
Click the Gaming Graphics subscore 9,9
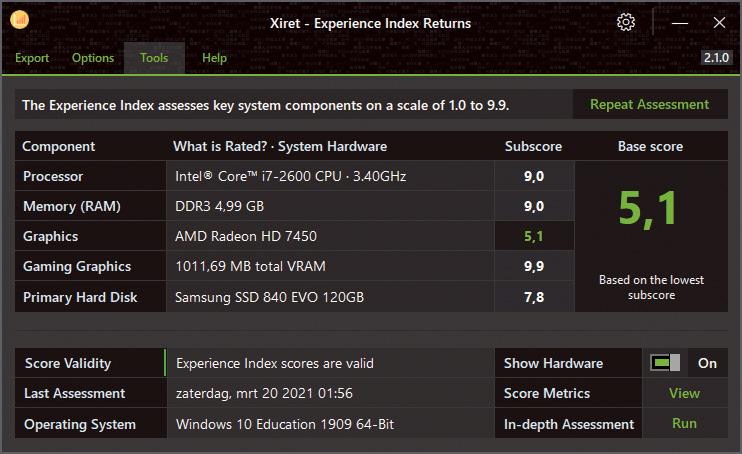tap(534, 266)
